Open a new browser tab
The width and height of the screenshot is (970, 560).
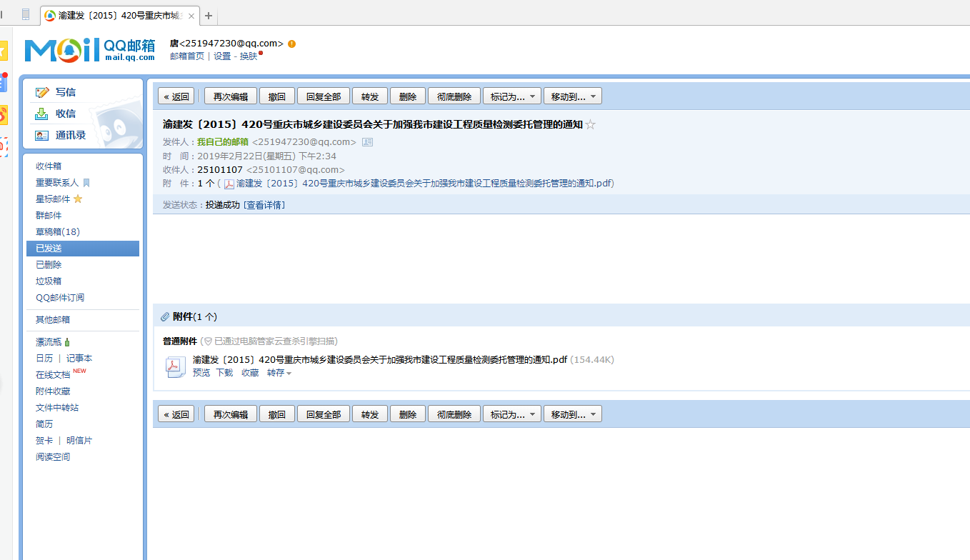coord(209,15)
